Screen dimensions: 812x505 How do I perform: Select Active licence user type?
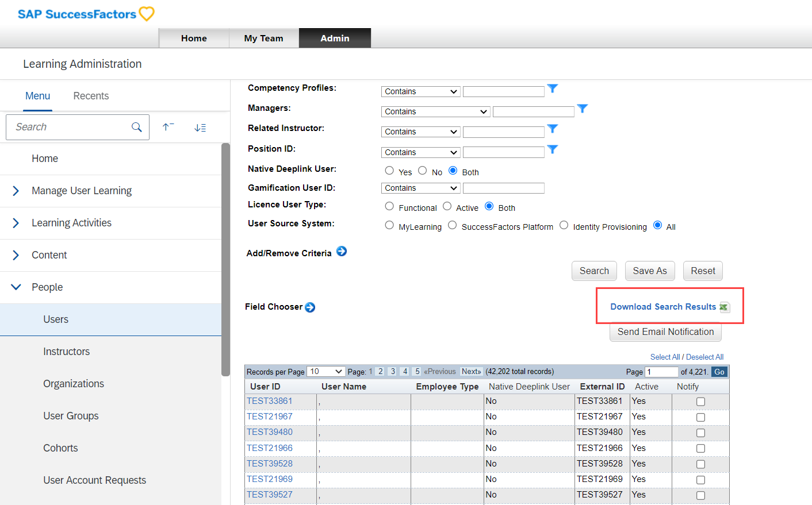coord(447,206)
